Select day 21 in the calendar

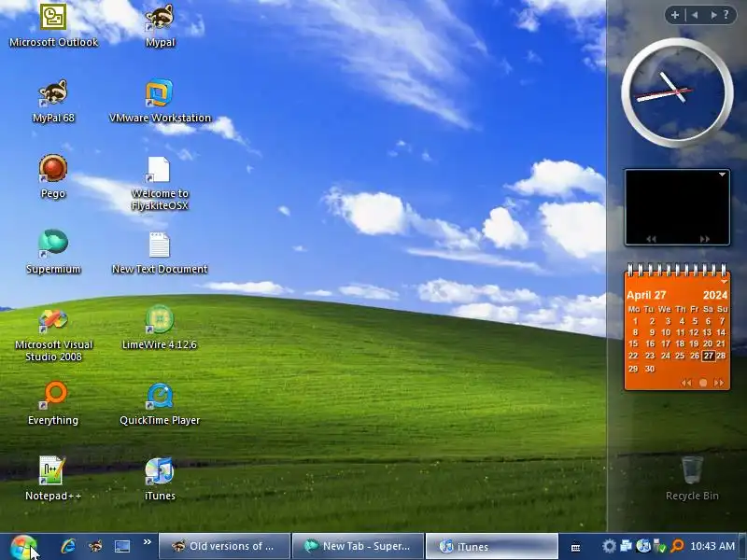721,343
